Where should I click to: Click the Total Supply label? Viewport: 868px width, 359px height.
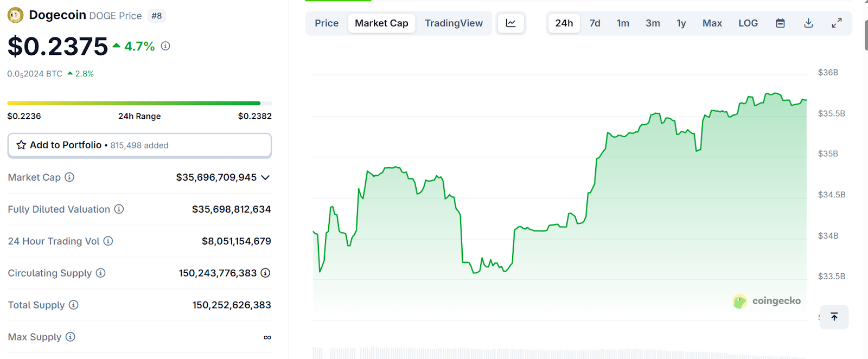(36, 305)
